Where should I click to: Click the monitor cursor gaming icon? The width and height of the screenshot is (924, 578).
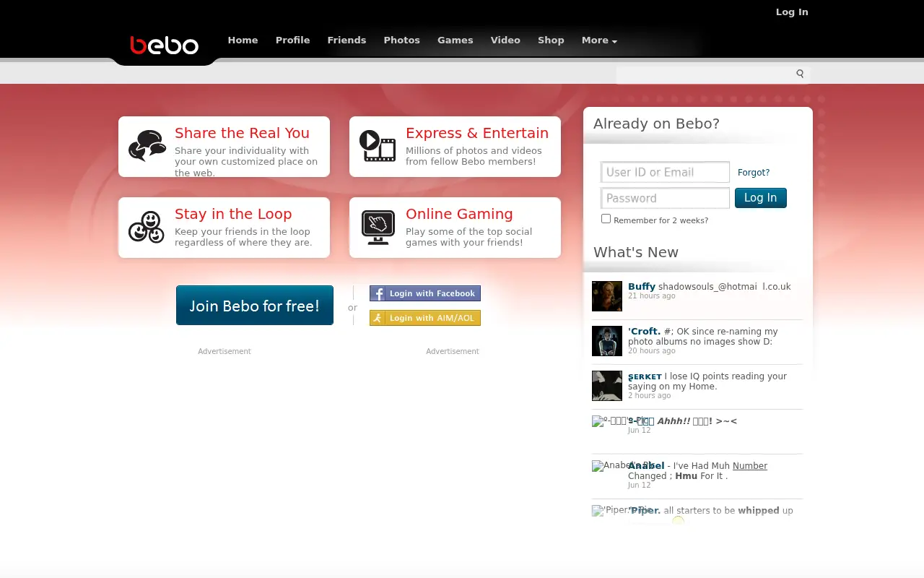point(378,228)
